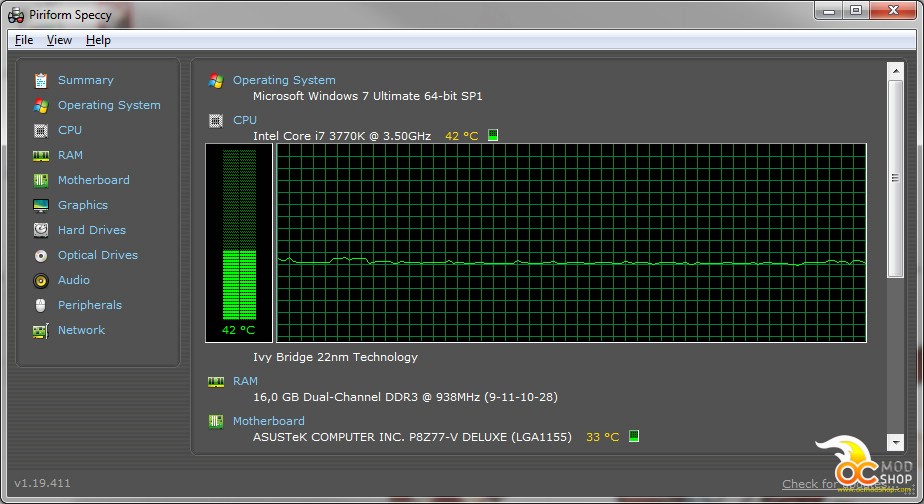Screen dimensions: 924x504
Task: Click the Peripherals mouse icon in sidebar
Action: (41, 305)
